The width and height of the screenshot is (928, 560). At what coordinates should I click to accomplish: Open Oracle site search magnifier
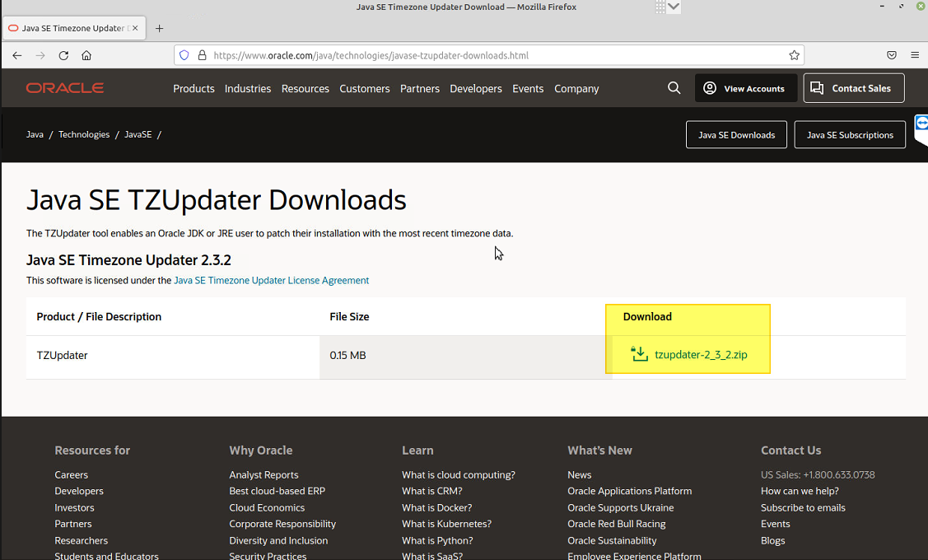(x=674, y=88)
